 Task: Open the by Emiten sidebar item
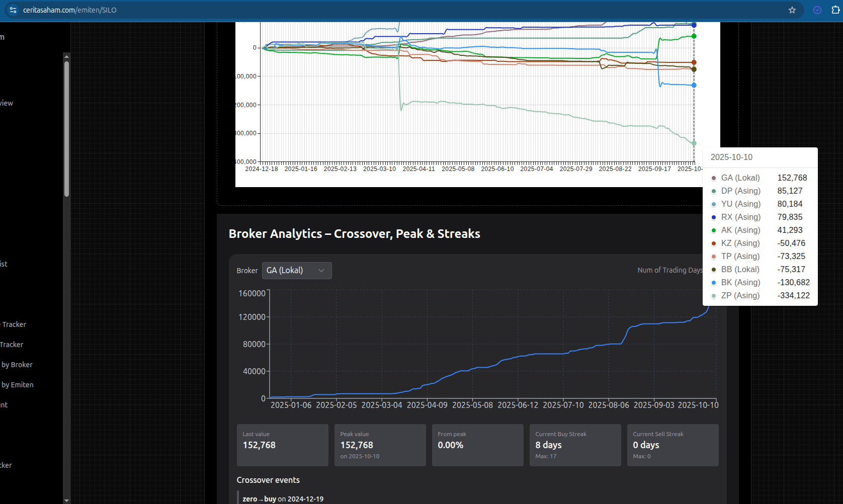17,385
